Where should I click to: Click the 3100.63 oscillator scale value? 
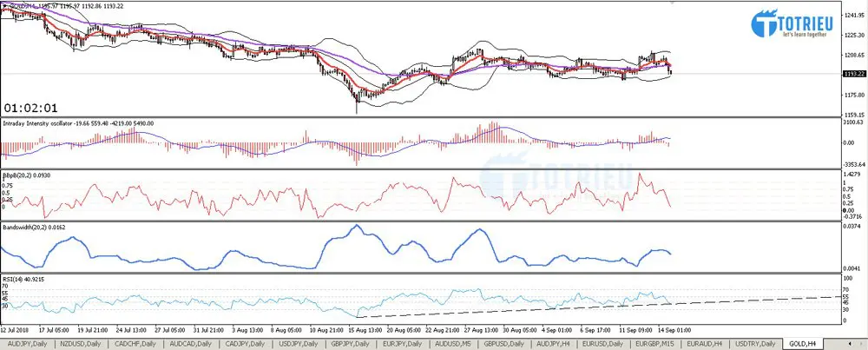tap(853, 122)
